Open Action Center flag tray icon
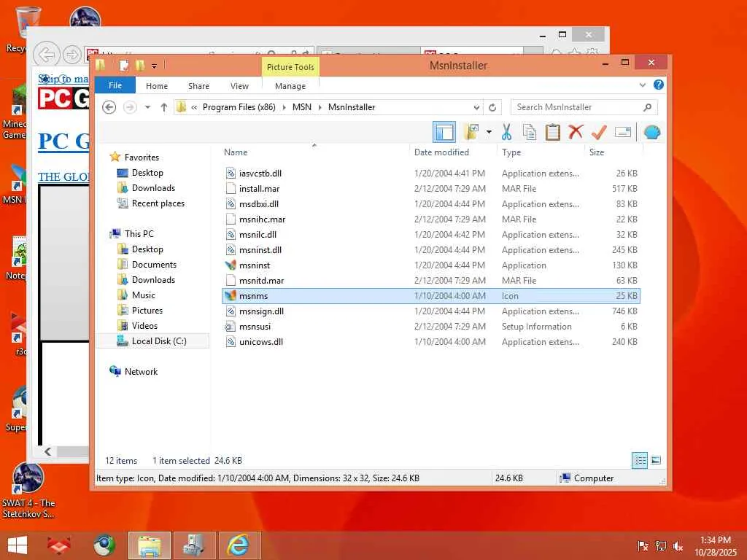 [643, 546]
